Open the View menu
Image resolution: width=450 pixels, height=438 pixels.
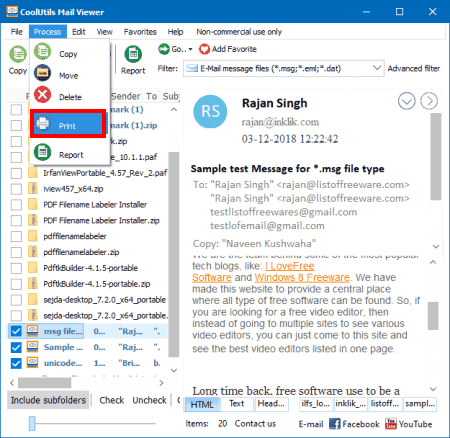click(104, 32)
